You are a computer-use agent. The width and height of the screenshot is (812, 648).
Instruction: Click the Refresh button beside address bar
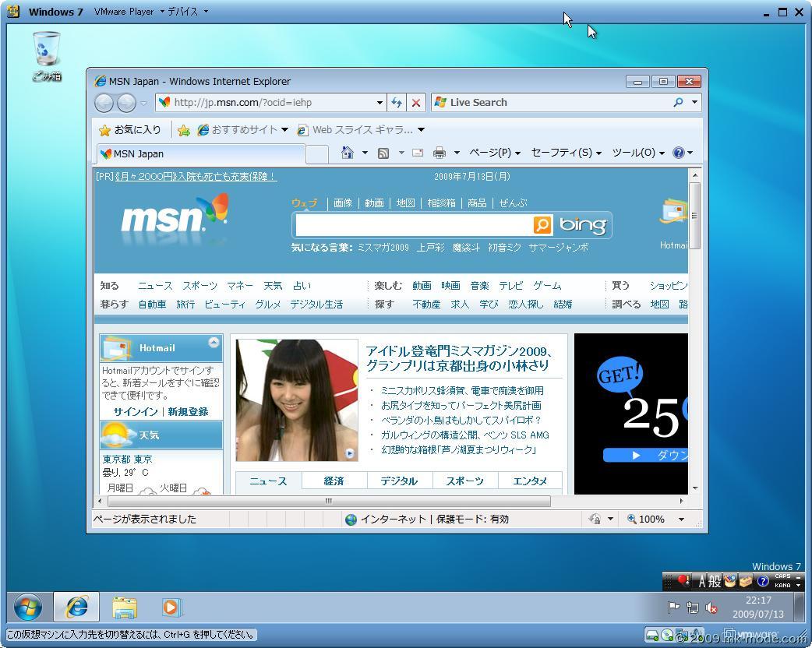[397, 103]
